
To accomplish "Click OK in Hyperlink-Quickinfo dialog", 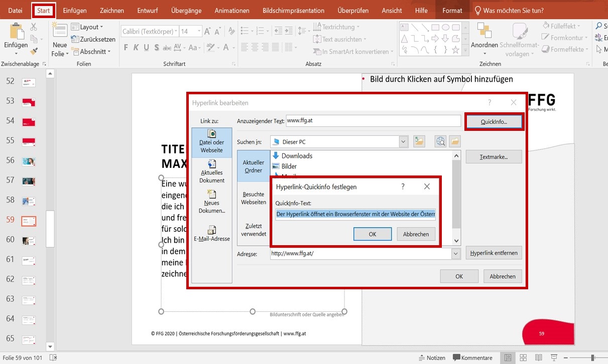I will click(373, 234).
